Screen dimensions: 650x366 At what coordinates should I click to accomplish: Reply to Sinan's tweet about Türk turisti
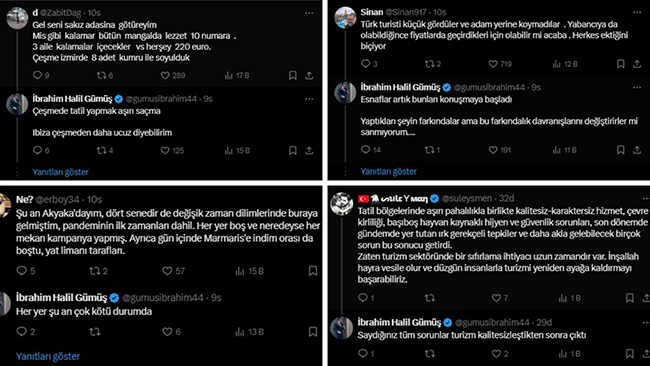tap(365, 64)
